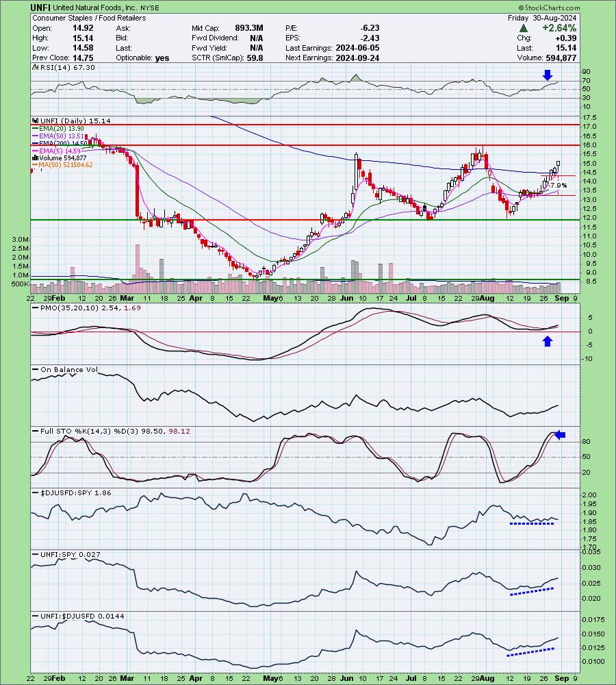616x685 pixels.
Task: Click the Optionable: yes field
Action: coord(142,58)
